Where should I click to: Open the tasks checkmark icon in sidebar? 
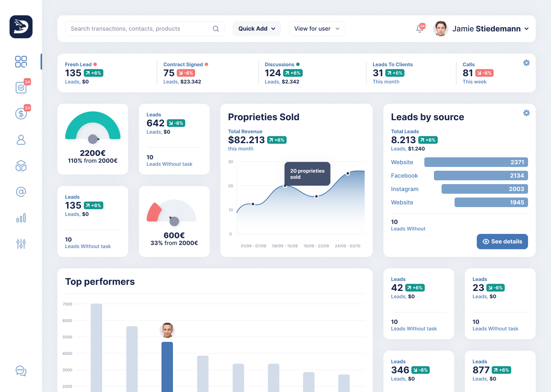pos(21,88)
